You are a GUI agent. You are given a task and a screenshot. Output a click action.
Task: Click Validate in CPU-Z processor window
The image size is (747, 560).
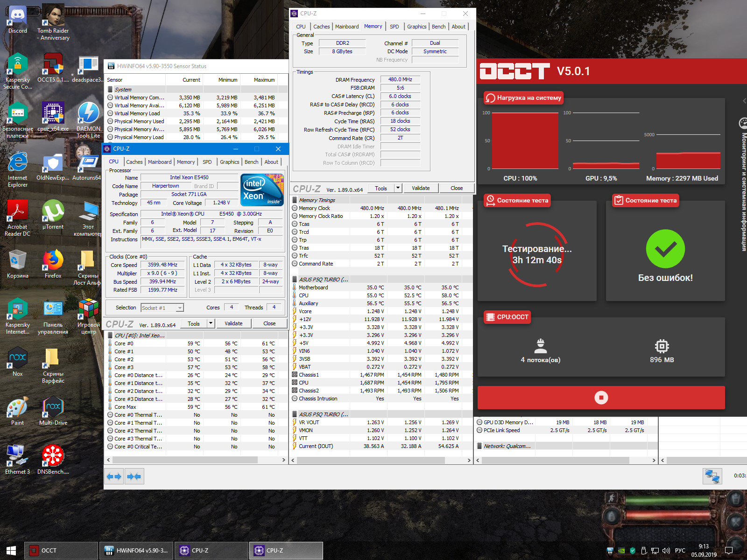tap(233, 323)
